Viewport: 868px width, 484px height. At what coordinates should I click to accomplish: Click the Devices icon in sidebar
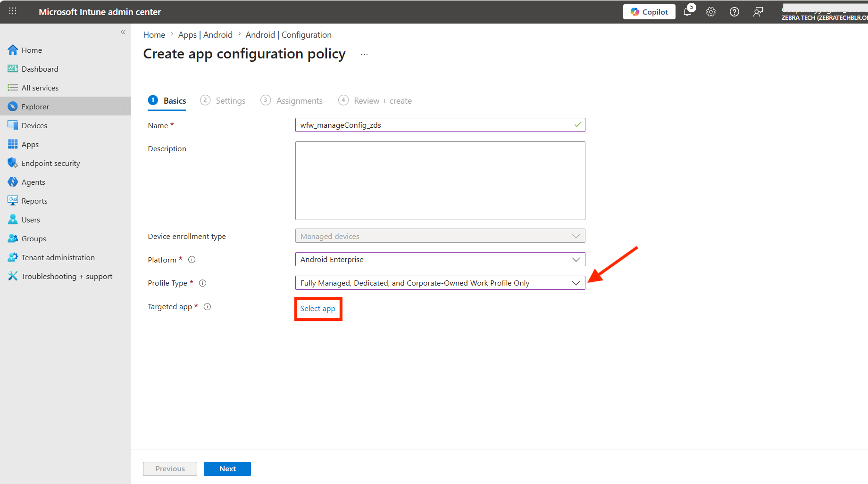pyautogui.click(x=13, y=125)
